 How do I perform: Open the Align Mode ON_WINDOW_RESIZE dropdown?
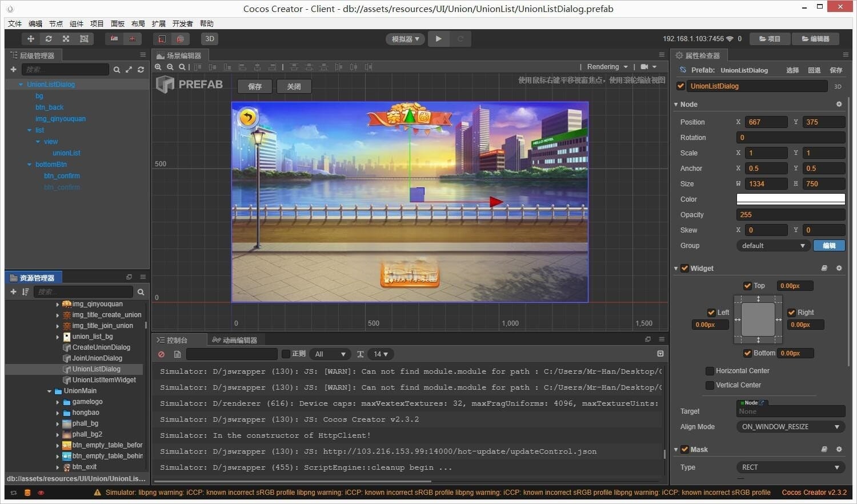click(x=791, y=427)
